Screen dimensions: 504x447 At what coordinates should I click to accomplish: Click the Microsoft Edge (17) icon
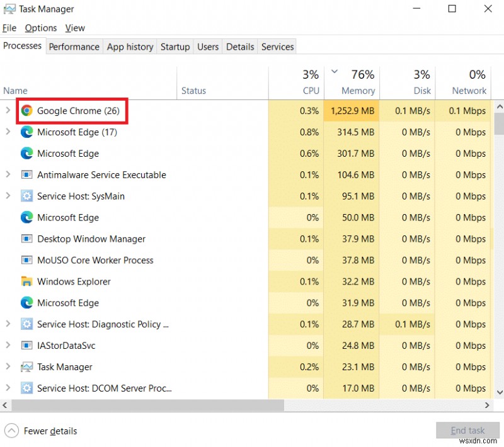[26, 132]
